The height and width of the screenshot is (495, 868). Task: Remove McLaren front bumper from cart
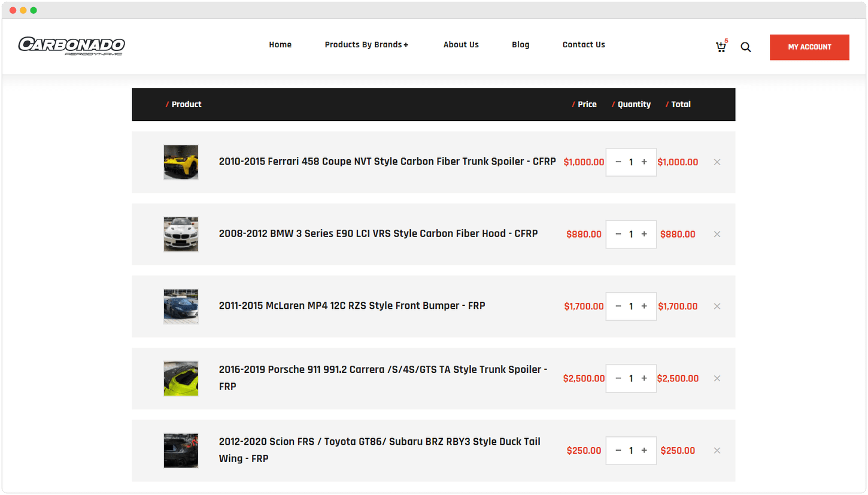click(x=717, y=306)
